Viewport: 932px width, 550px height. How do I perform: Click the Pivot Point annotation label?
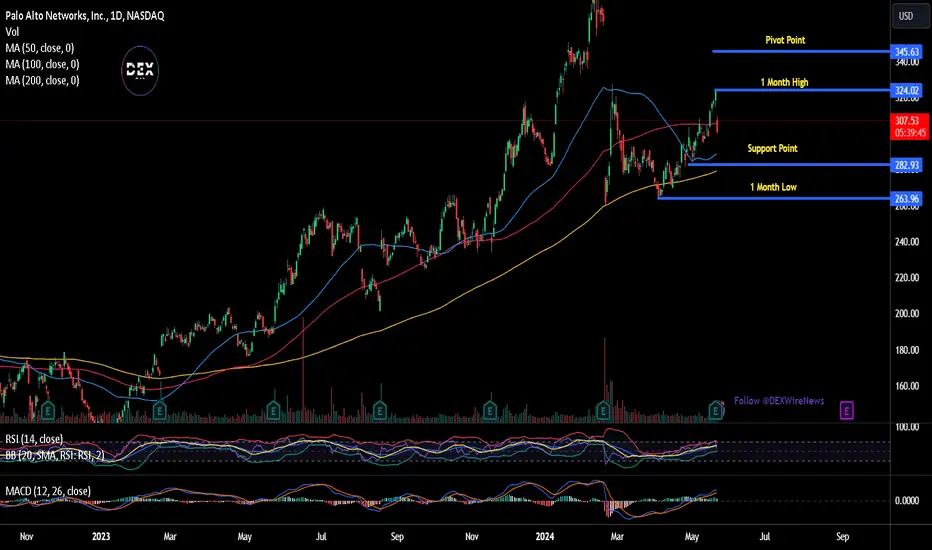(785, 40)
